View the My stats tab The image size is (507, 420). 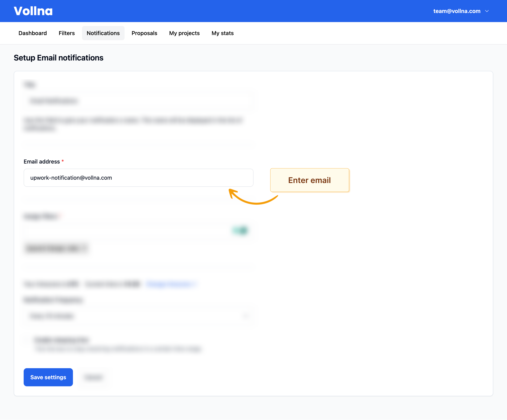(x=222, y=33)
